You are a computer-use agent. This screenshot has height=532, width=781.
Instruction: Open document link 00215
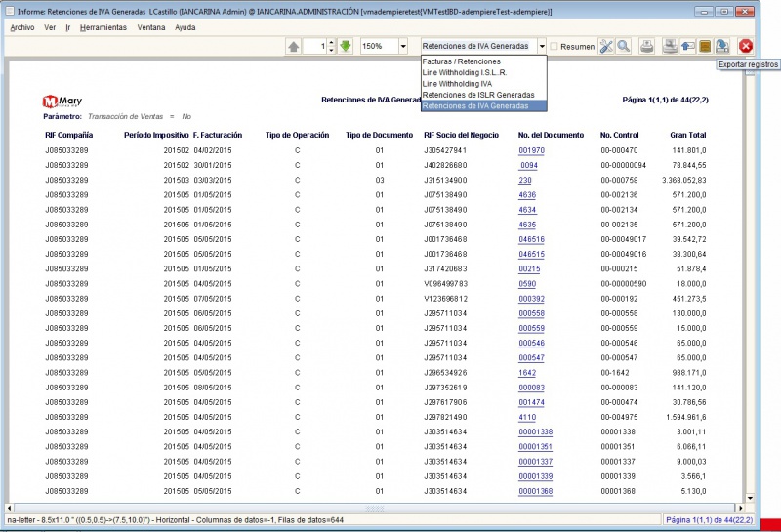(529, 269)
